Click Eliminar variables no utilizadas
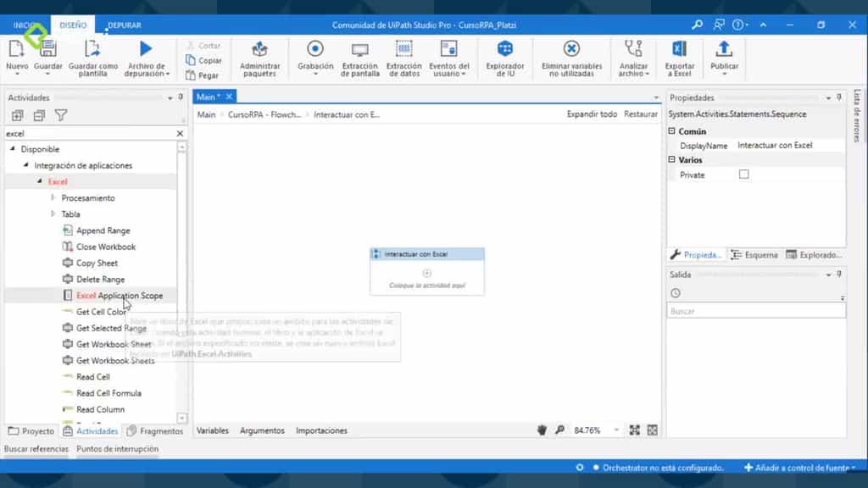868x488 pixels. (x=572, y=58)
